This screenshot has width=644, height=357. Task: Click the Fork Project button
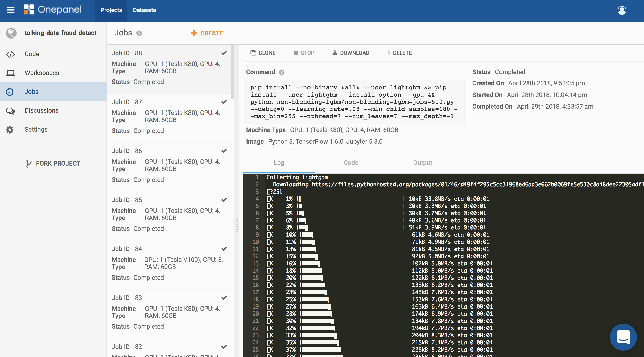coord(53,163)
